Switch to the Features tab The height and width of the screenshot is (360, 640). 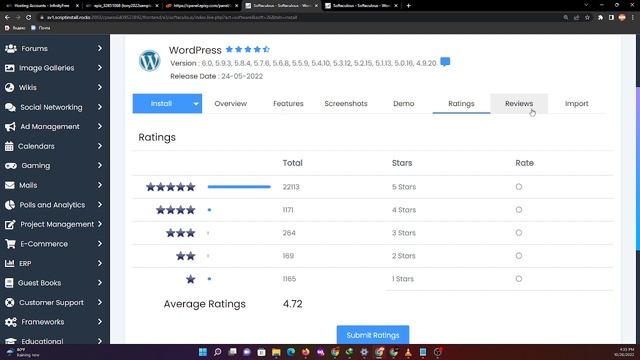pos(288,104)
